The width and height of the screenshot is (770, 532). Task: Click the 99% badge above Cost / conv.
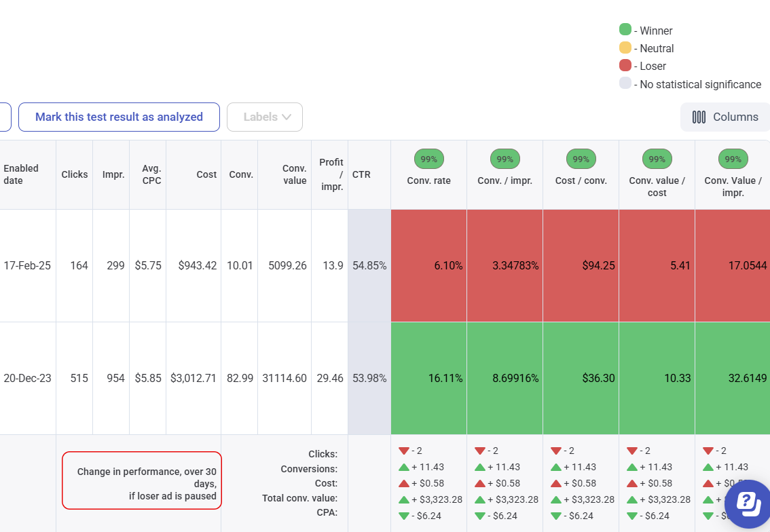click(x=581, y=159)
